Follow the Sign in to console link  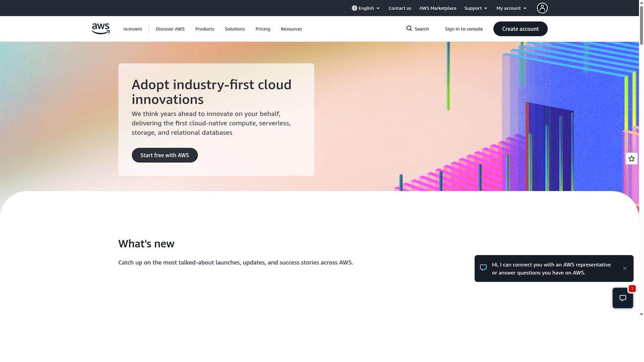pos(464,29)
